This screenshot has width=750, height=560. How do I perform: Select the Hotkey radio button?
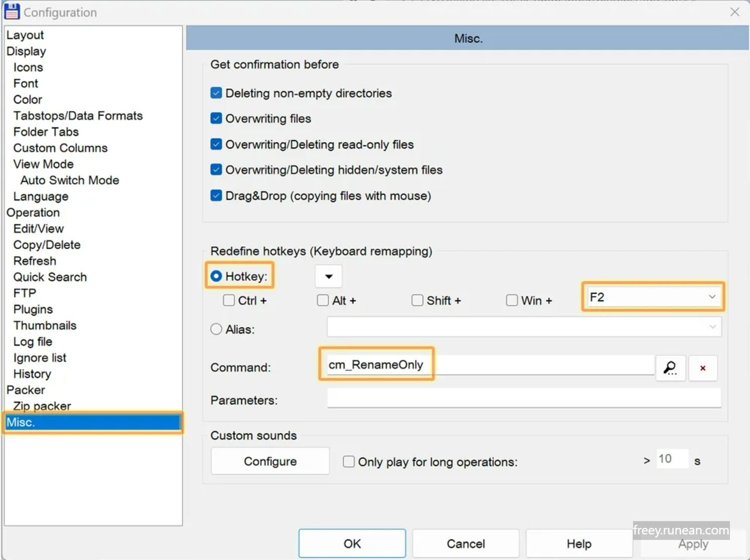point(216,276)
